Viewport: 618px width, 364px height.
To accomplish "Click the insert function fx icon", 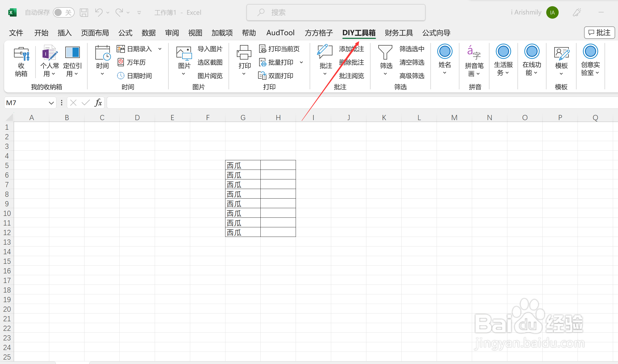I will pyautogui.click(x=98, y=103).
